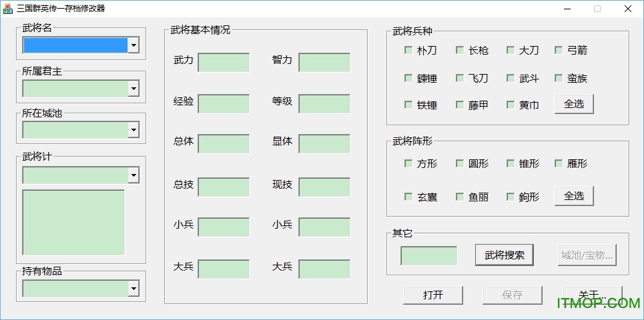This screenshot has height=320, width=644.
Task: Click the 现技 input box
Action: pyautogui.click(x=324, y=187)
